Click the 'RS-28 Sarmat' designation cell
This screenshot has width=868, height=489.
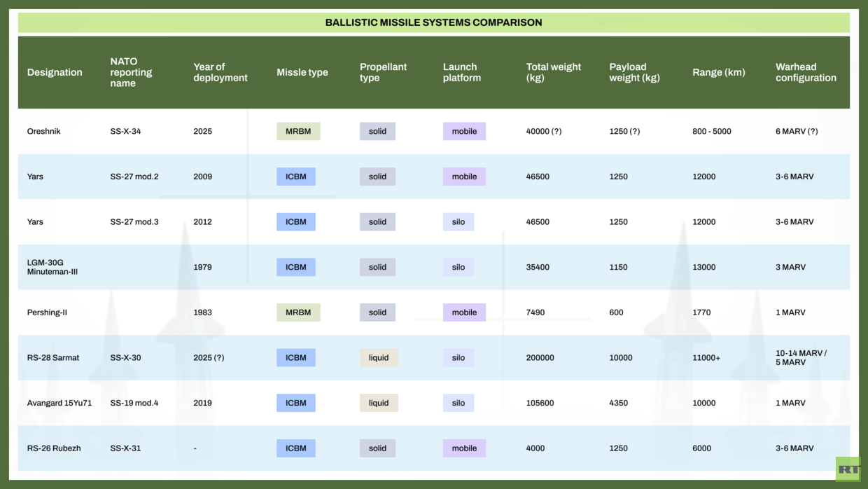[53, 357]
